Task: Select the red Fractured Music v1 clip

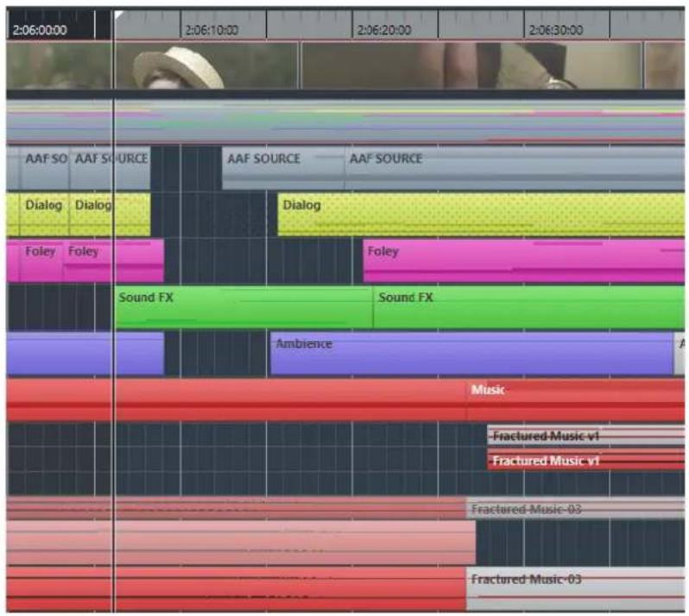Action: [586, 461]
